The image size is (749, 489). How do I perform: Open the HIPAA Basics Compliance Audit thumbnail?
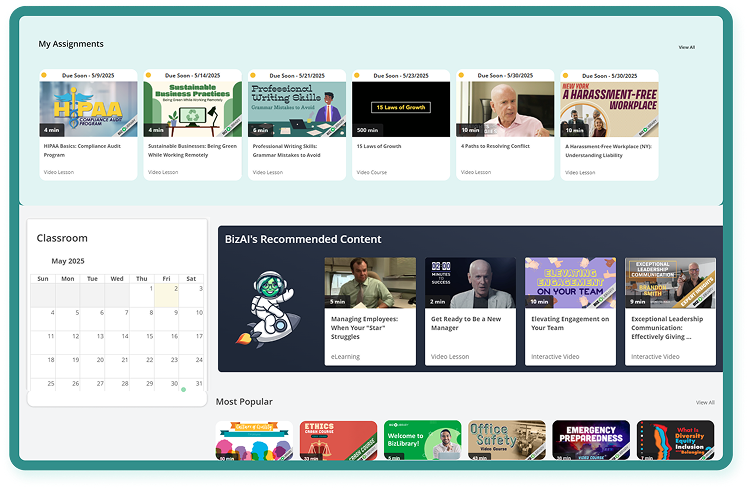(88, 109)
